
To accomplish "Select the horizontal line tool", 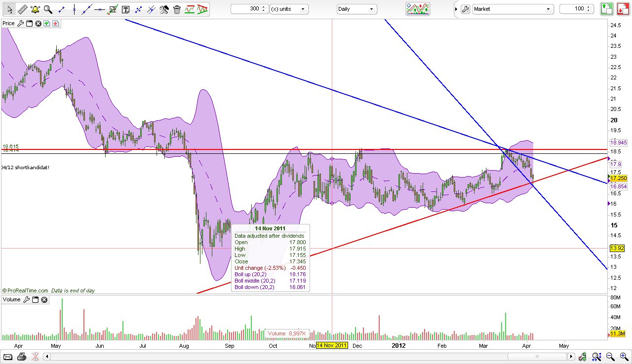I will tap(99, 8).
